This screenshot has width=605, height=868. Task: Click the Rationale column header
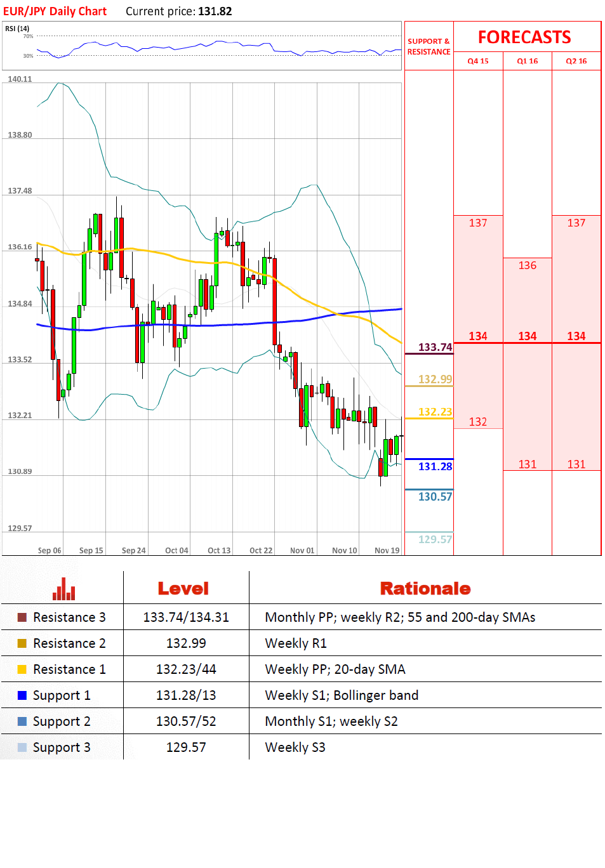[425, 589]
